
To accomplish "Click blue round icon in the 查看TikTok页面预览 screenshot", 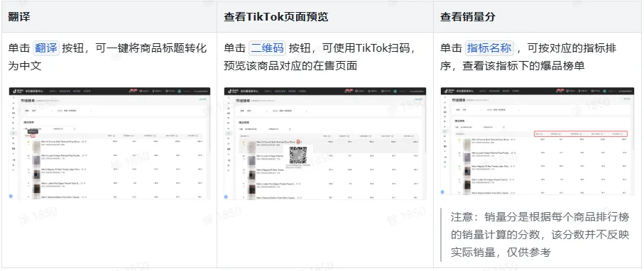I will [227, 197].
